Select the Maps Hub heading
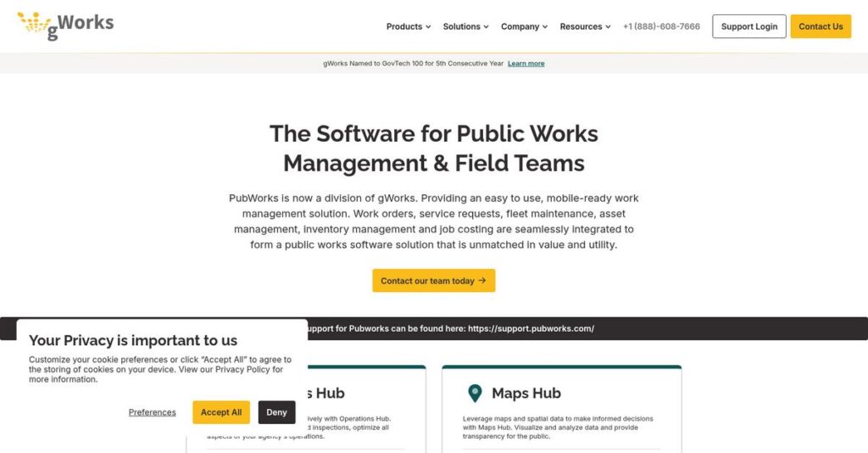 pos(526,393)
